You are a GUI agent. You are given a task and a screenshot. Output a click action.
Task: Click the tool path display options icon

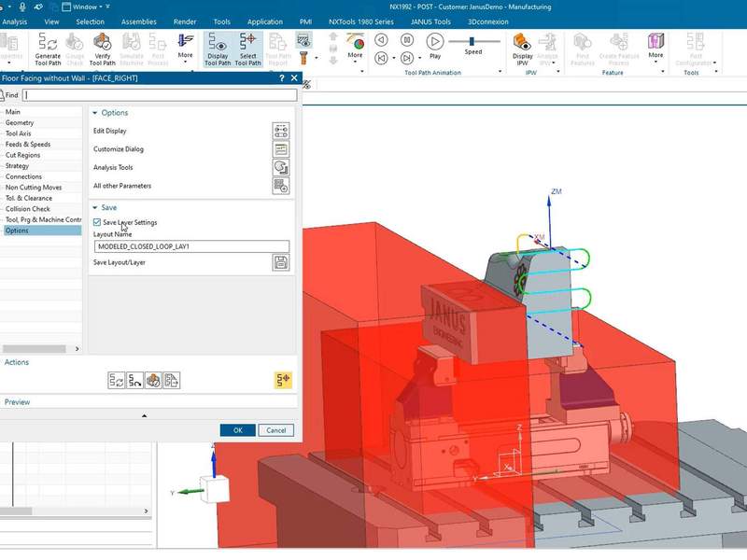[303, 40]
